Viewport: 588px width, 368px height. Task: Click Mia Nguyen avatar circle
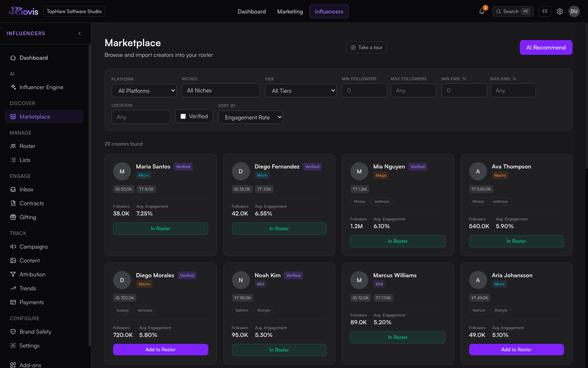click(359, 171)
